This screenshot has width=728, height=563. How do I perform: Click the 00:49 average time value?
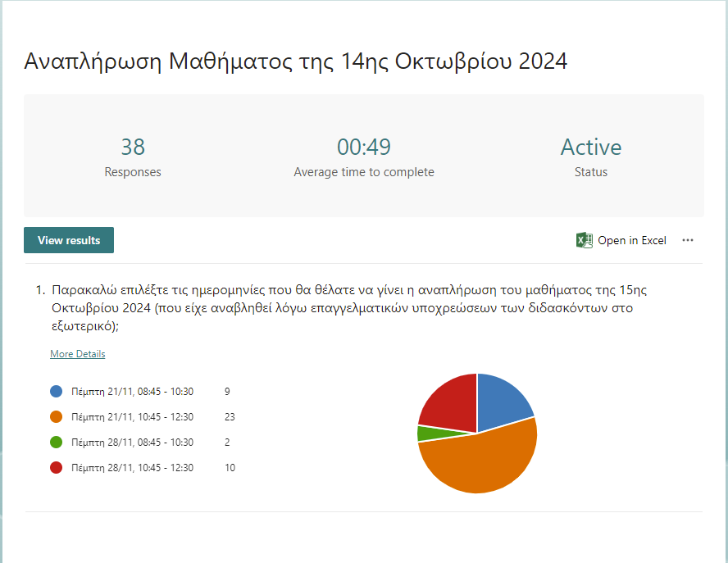click(x=364, y=147)
